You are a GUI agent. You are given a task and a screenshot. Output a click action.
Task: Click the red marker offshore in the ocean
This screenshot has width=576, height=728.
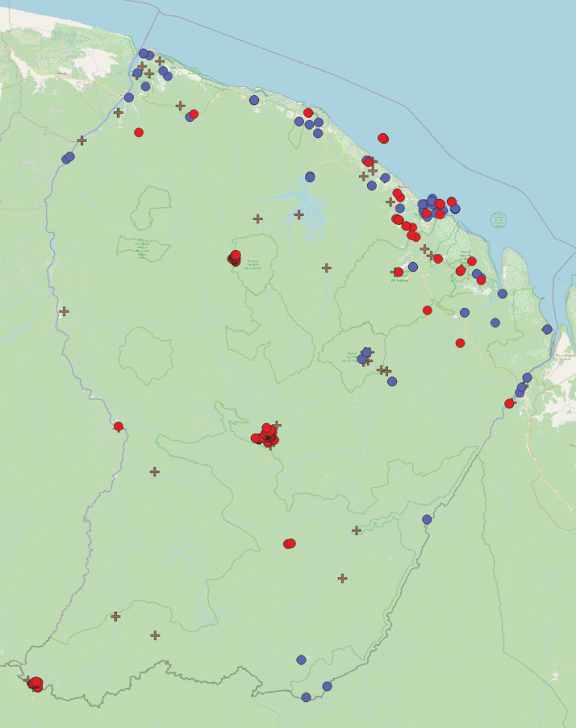(x=382, y=138)
